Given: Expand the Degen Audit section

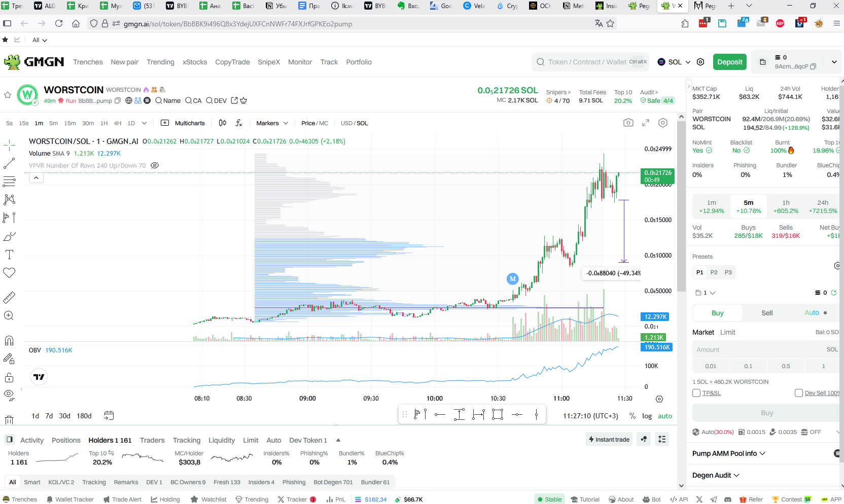Looking at the screenshot, I should click(716, 475).
